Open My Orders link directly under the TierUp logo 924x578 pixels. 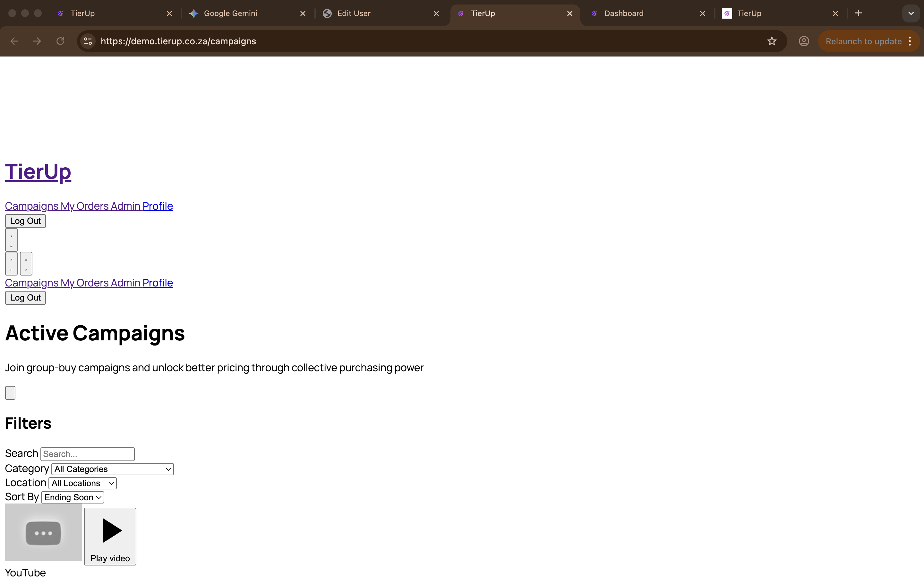pos(85,206)
